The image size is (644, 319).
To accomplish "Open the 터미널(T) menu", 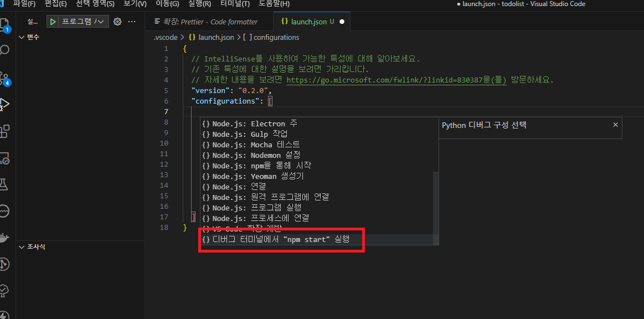I will click(235, 4).
